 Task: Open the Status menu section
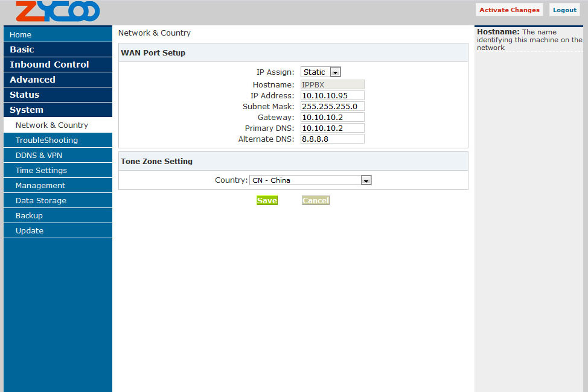coord(57,95)
